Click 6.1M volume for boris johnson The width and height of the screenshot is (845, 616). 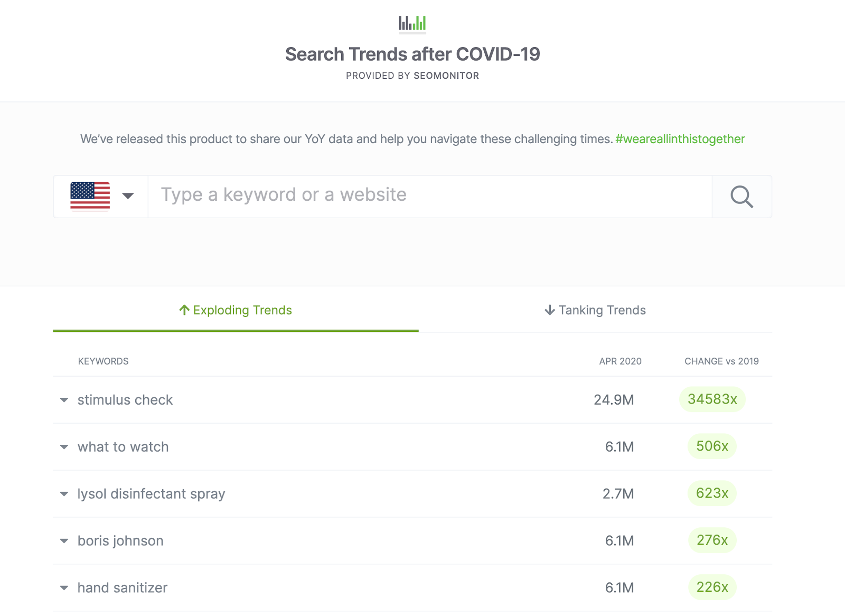(619, 541)
